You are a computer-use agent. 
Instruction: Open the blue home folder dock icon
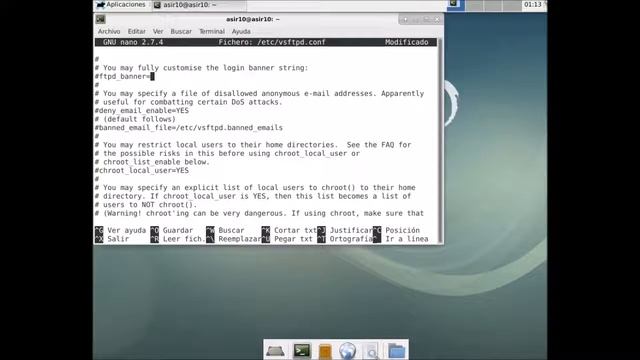click(x=396, y=351)
